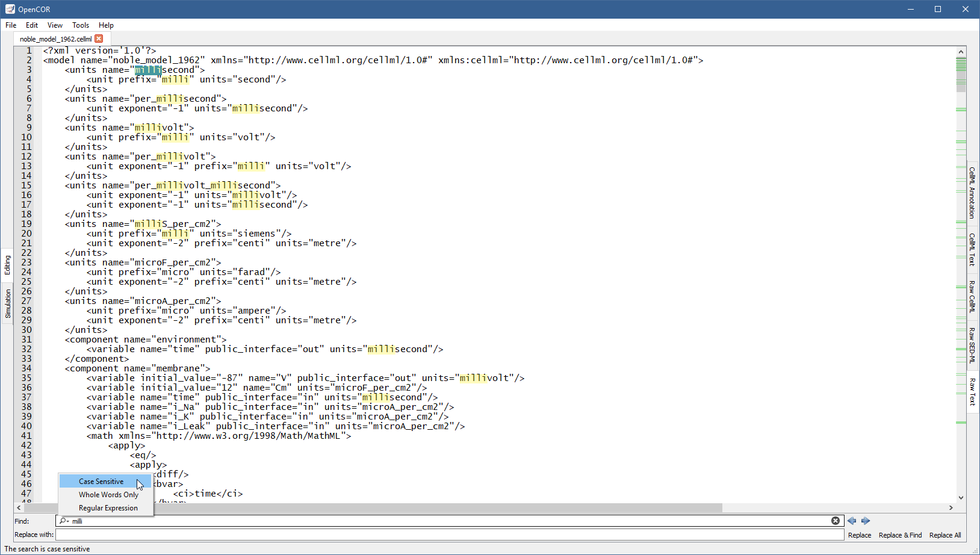Switch to the Simulation mode tab

pos(8,303)
